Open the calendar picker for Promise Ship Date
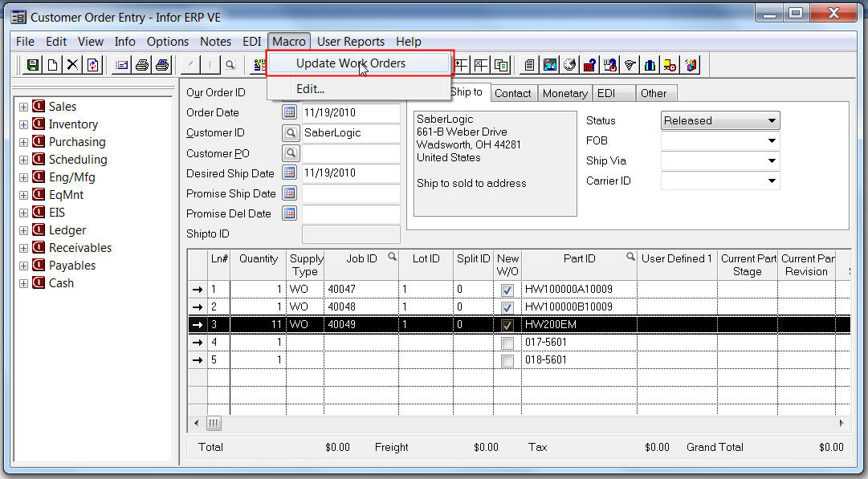This screenshot has height=479, width=868. click(290, 193)
